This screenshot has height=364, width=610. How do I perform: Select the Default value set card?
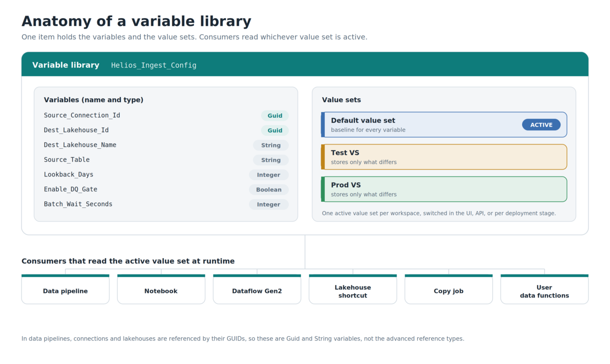point(444,125)
